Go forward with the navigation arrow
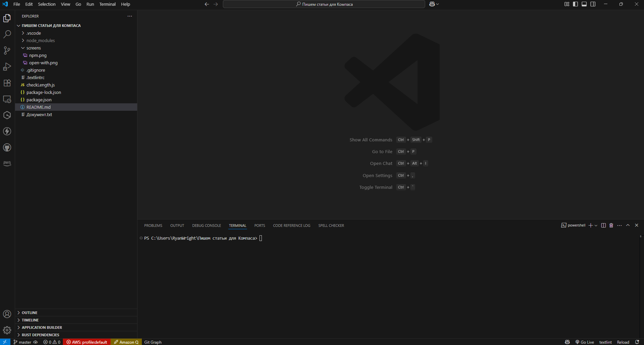644x345 pixels. [x=216, y=4]
